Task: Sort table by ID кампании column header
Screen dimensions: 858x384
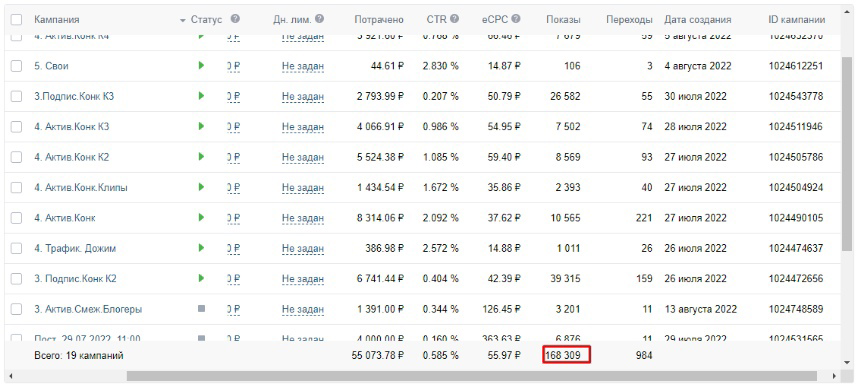Action: point(797,20)
